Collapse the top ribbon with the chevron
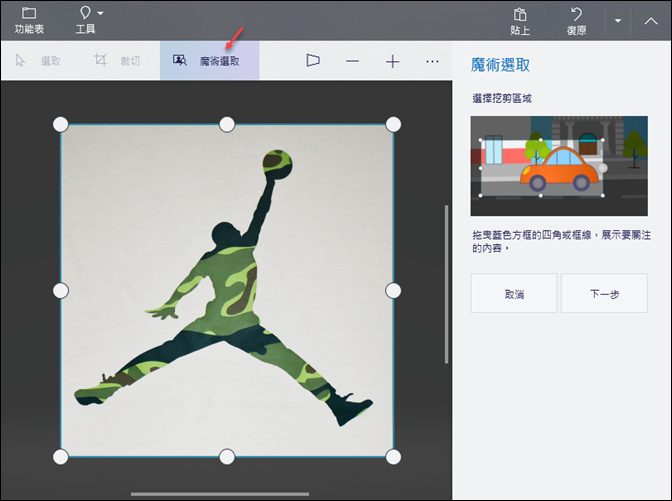 click(651, 21)
